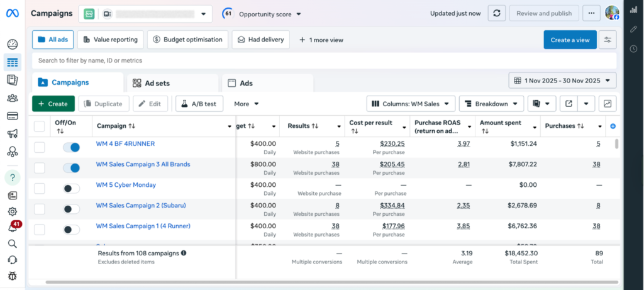Click the refresh data icon
The height and width of the screenshot is (290, 644).
click(x=497, y=13)
